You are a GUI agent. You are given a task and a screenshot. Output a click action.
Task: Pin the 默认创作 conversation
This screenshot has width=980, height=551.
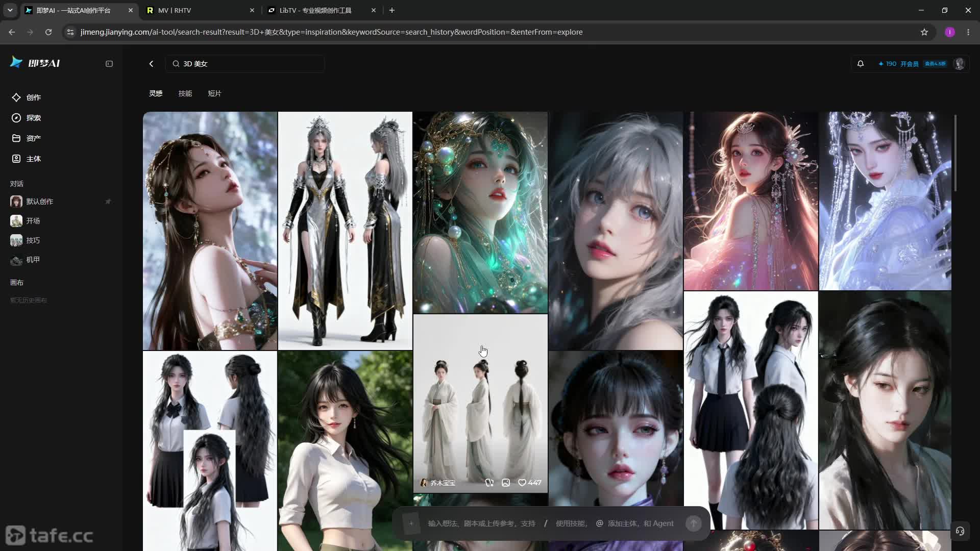click(x=108, y=202)
